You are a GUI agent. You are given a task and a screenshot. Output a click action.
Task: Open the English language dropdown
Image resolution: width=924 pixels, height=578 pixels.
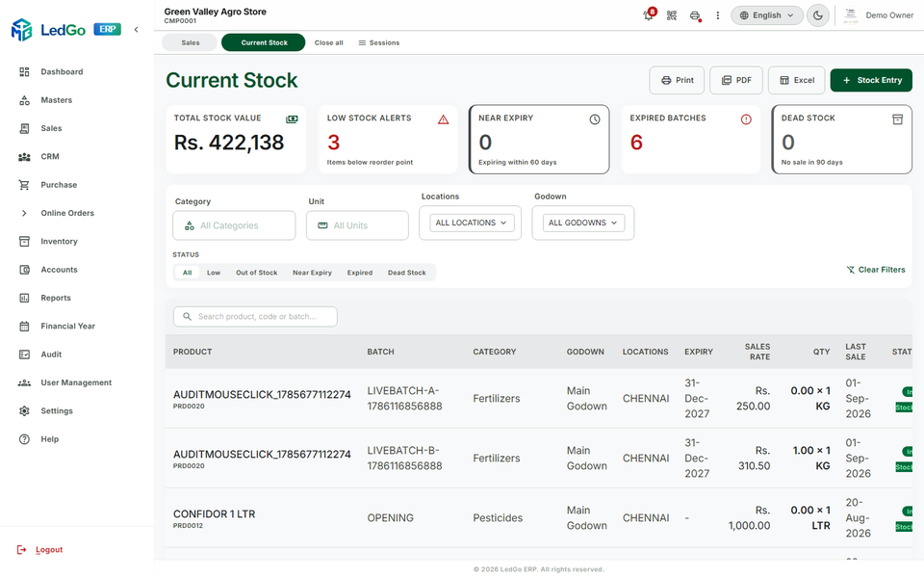tap(767, 15)
